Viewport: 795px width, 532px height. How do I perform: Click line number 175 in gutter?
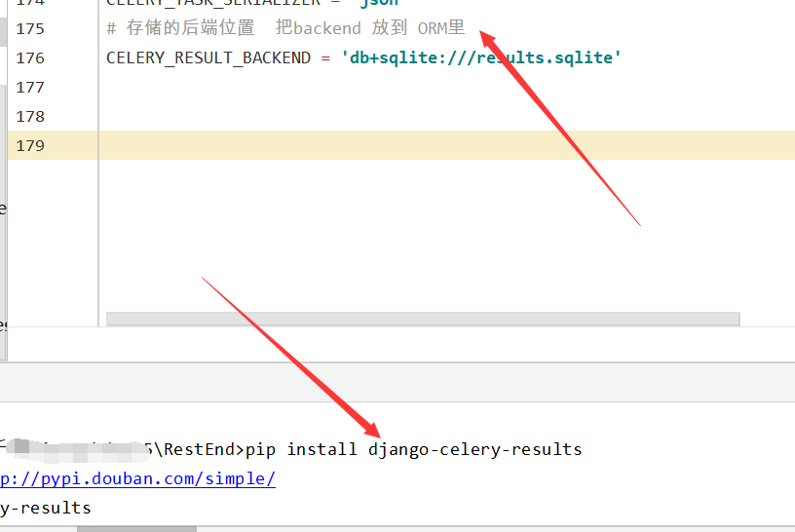30,29
